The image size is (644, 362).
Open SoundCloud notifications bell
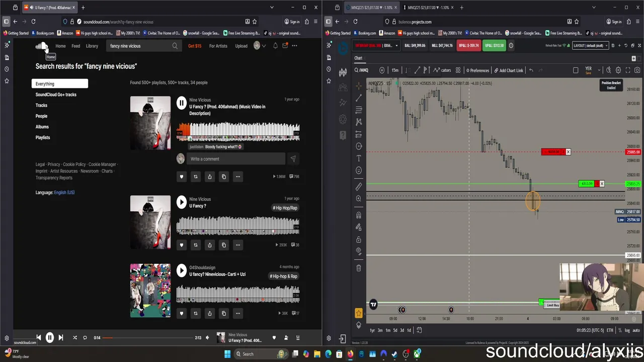point(275,46)
